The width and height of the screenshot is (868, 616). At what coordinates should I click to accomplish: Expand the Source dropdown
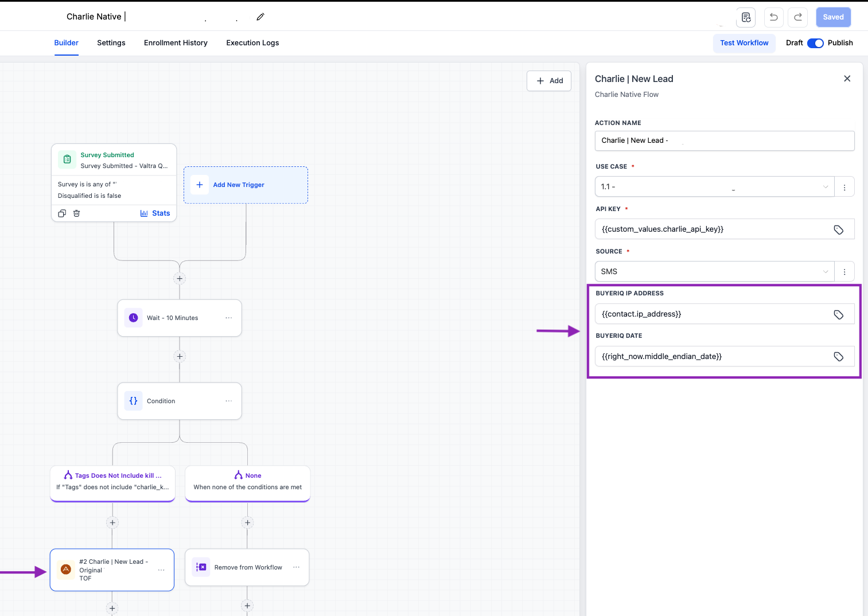[x=714, y=272]
